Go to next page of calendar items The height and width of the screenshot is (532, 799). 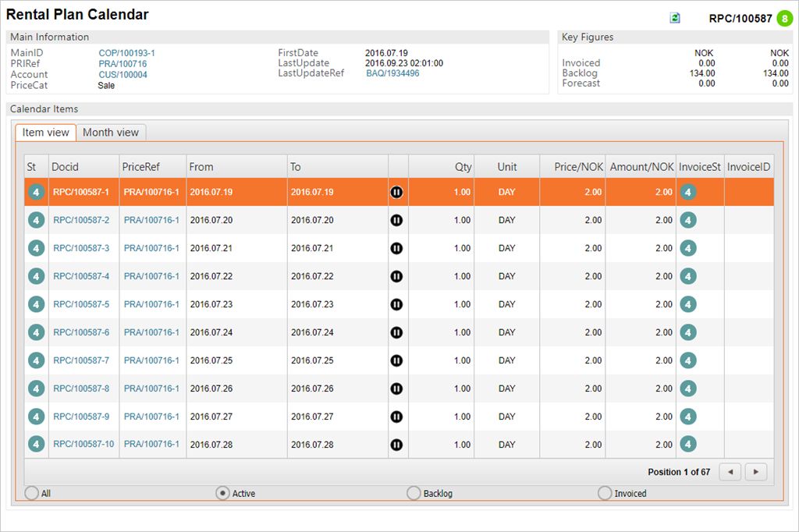[x=756, y=472]
